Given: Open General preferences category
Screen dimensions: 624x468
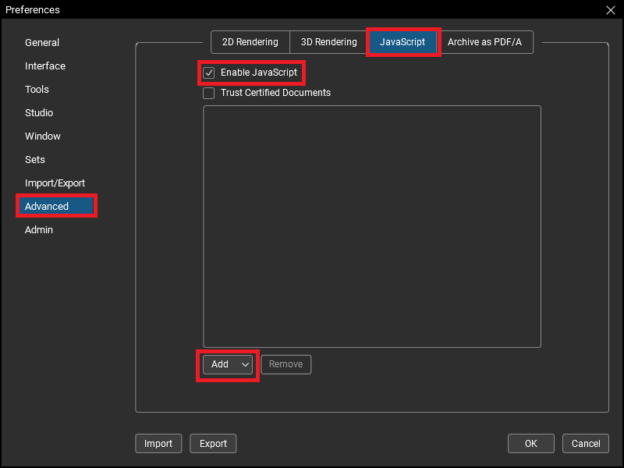Looking at the screenshot, I should [x=42, y=43].
